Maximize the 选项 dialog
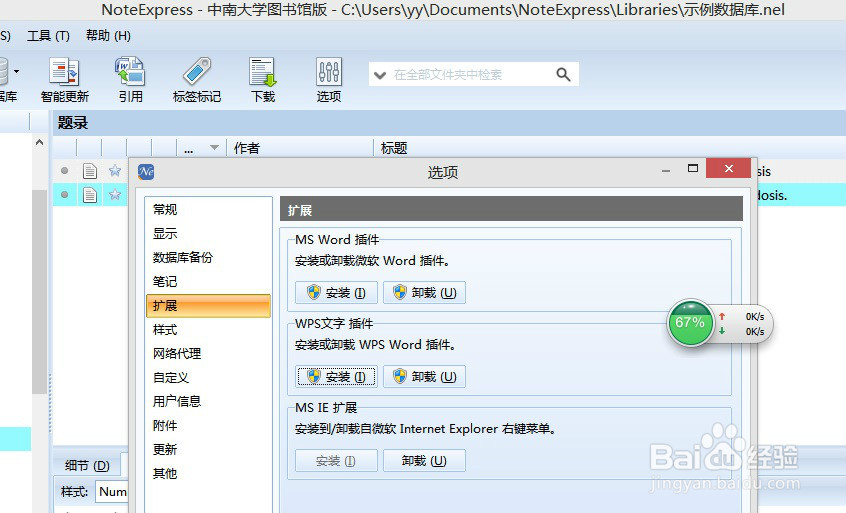The image size is (846, 513). [693, 168]
